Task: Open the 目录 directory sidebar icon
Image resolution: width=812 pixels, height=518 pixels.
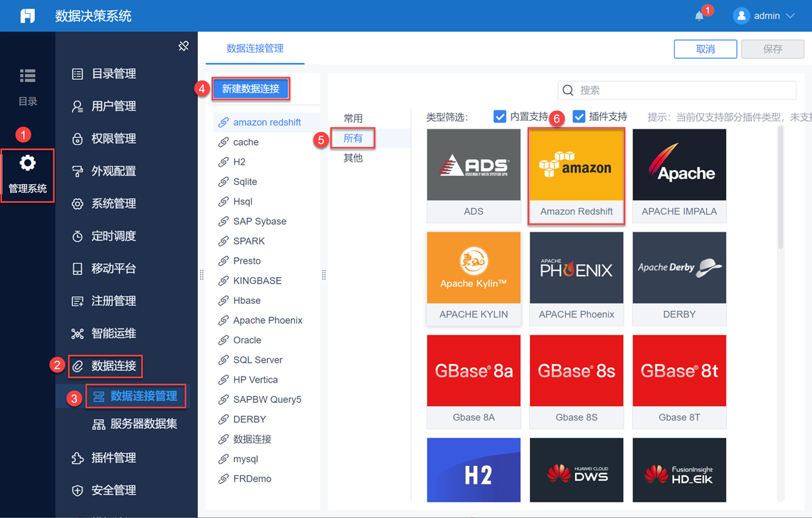Action: pyautogui.click(x=28, y=76)
